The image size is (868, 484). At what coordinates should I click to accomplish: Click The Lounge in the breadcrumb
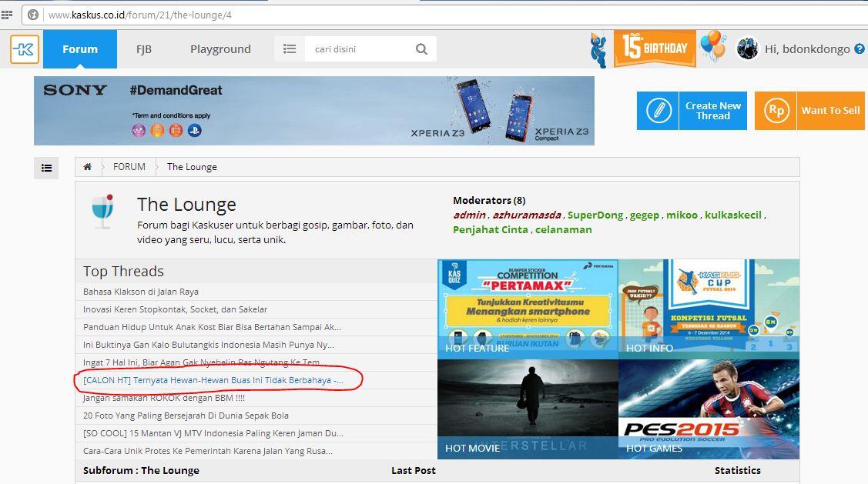tap(192, 166)
